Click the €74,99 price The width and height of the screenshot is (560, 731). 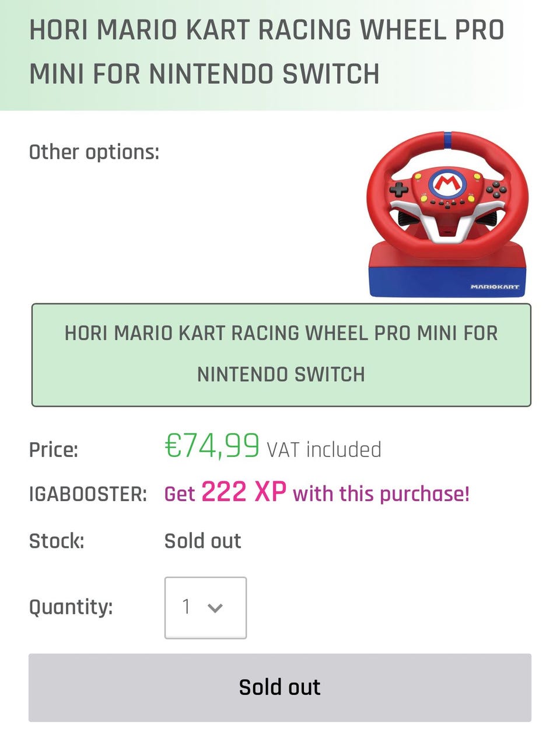pos(212,446)
